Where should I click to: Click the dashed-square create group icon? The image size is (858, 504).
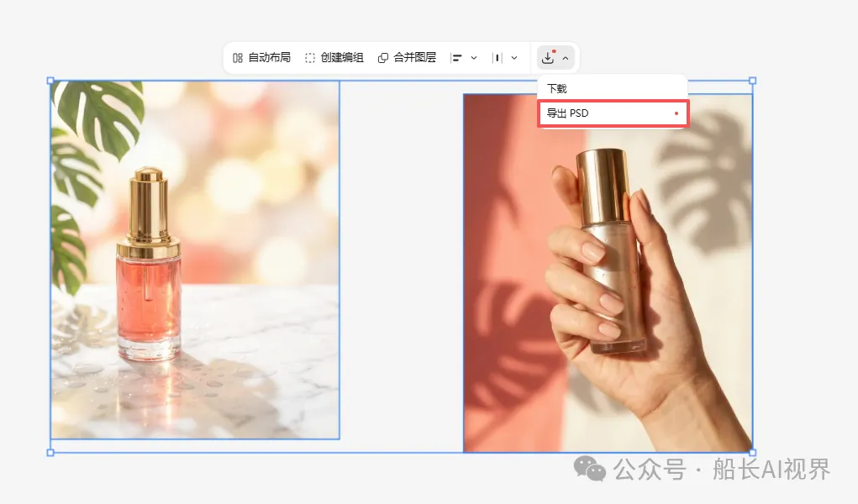pos(310,58)
